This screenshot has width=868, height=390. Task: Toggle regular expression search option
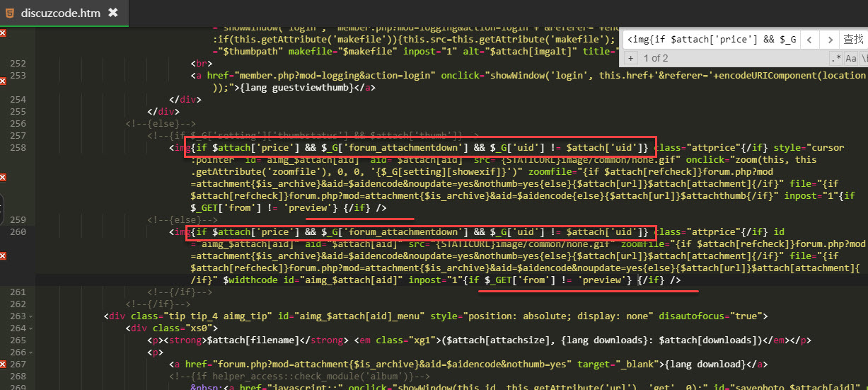tap(836, 58)
